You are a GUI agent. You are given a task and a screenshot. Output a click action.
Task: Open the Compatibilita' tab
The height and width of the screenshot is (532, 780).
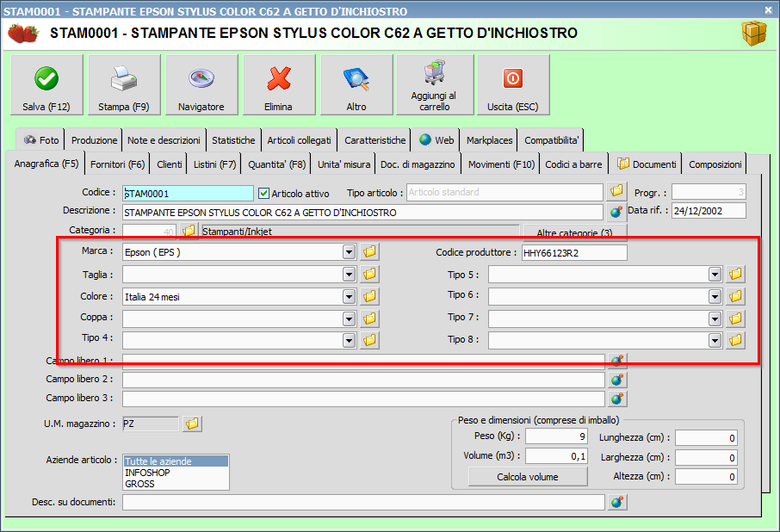click(551, 140)
